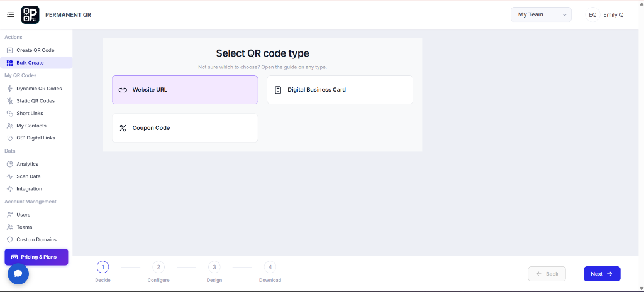Click the Digital Business Card phone icon
Screen dimensions: 644x292
pyautogui.click(x=278, y=90)
